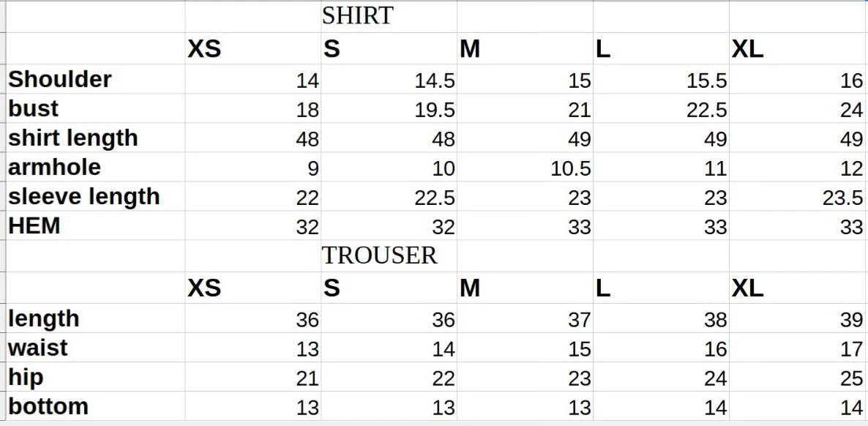Select the TROUSER title cell
This screenshot has height=426, width=868.
click(x=389, y=256)
